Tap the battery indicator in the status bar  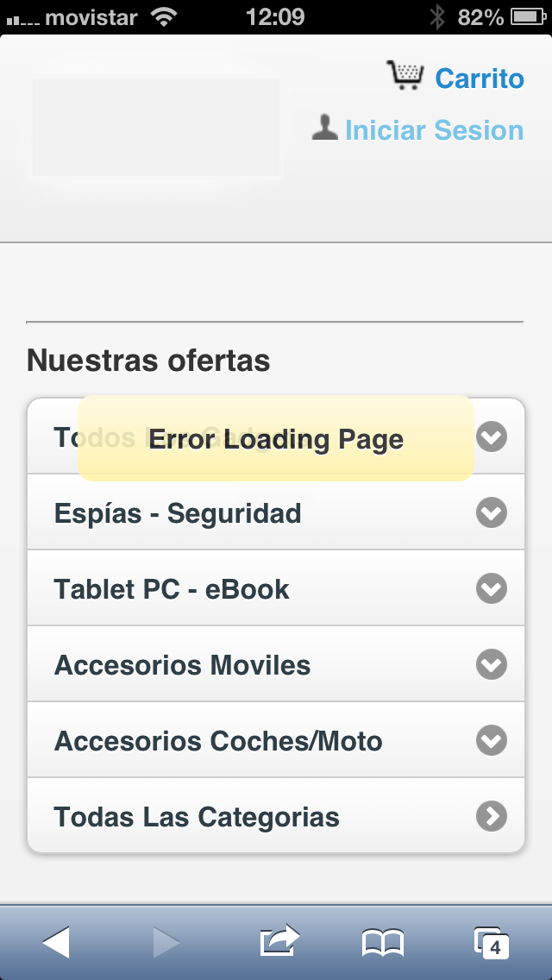(529, 17)
